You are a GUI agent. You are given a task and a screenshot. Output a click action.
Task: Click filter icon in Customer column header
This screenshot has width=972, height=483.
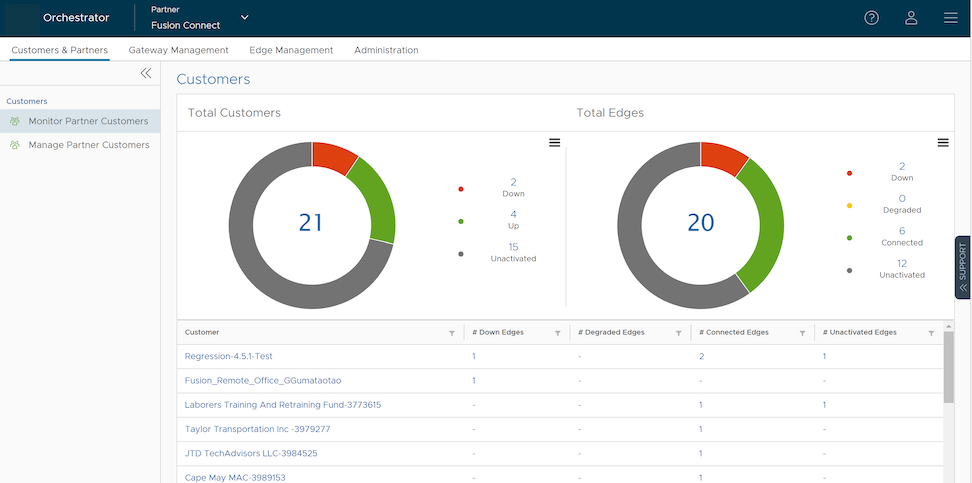coord(452,333)
